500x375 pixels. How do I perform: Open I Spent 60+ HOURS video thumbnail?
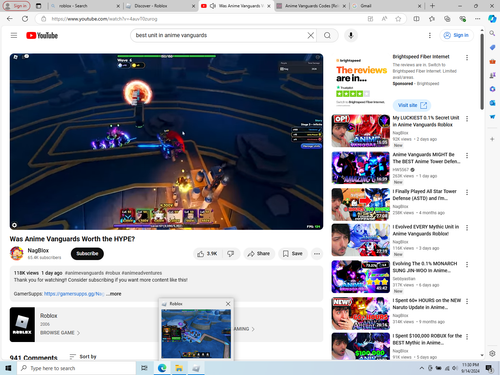pos(360,313)
